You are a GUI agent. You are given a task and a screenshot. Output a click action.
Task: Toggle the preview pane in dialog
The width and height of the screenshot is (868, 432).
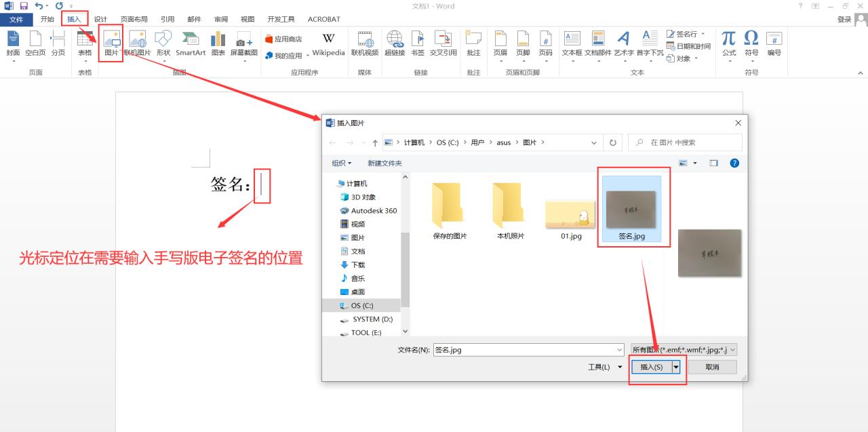pos(713,163)
